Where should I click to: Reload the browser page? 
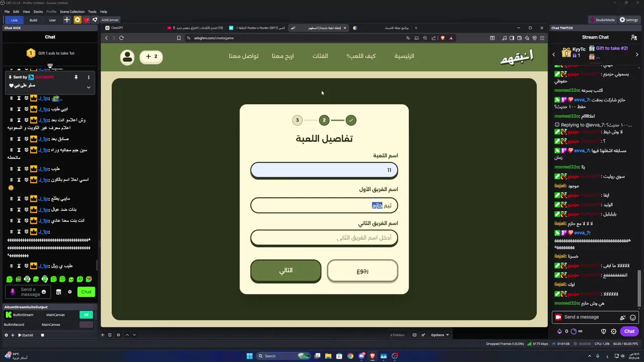pyautogui.click(x=121, y=38)
